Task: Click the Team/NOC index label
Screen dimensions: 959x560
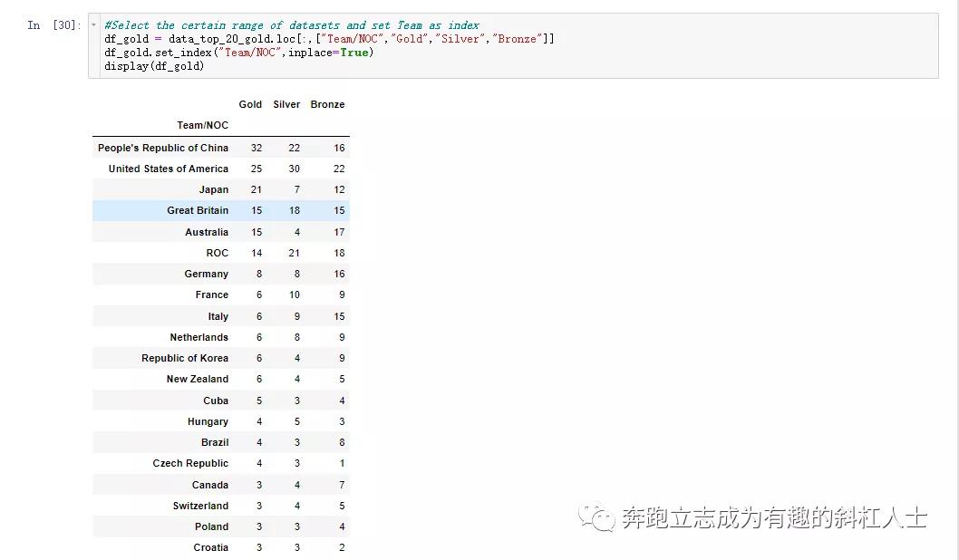Action: (x=202, y=125)
